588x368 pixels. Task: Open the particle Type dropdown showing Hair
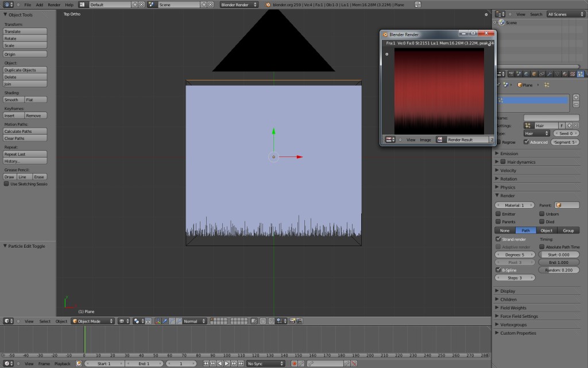pyautogui.click(x=536, y=133)
